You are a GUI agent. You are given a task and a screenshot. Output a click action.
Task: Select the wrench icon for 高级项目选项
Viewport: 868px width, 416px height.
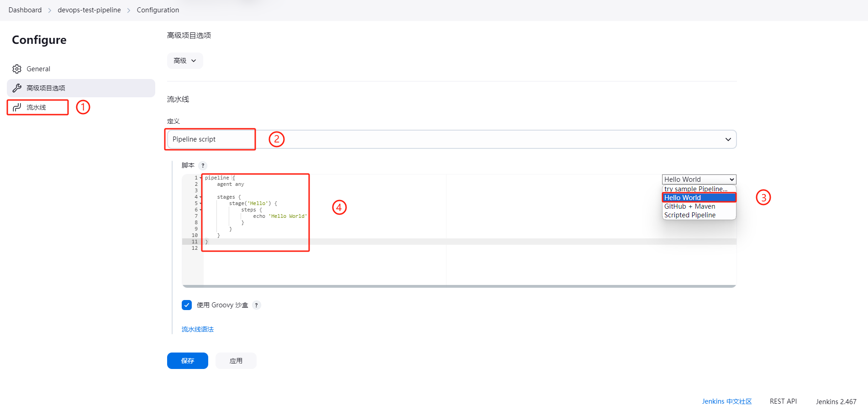tap(17, 88)
